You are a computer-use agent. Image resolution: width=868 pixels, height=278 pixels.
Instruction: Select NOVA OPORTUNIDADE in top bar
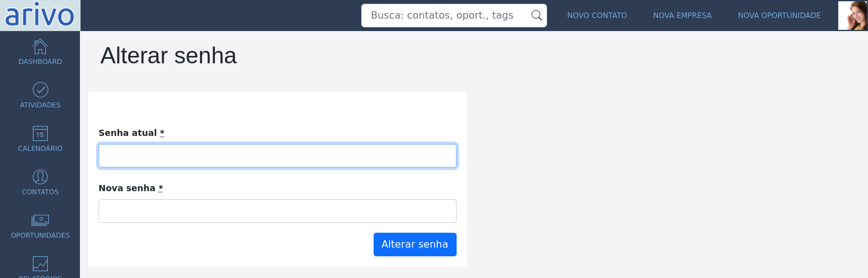point(779,16)
